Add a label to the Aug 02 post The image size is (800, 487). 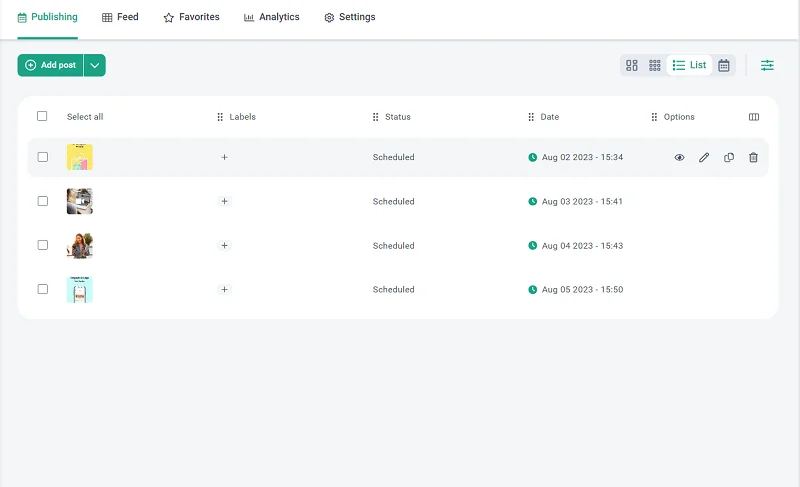(224, 157)
